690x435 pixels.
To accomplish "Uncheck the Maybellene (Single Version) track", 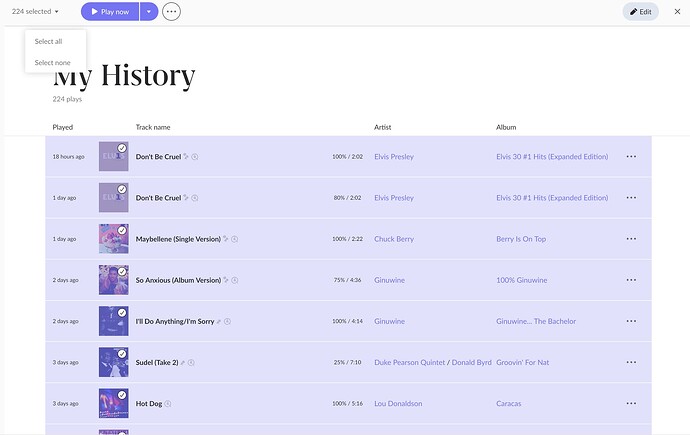I will click(x=122, y=230).
